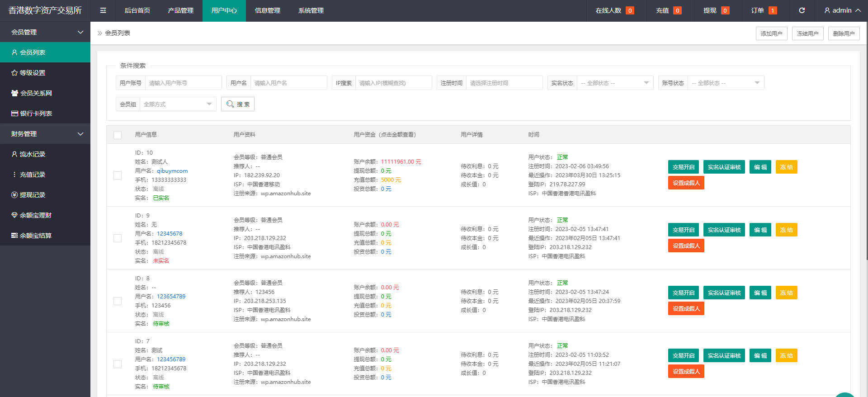Click the refresh icon in top bar
Image resolution: width=868 pixels, height=397 pixels.
(x=802, y=10)
